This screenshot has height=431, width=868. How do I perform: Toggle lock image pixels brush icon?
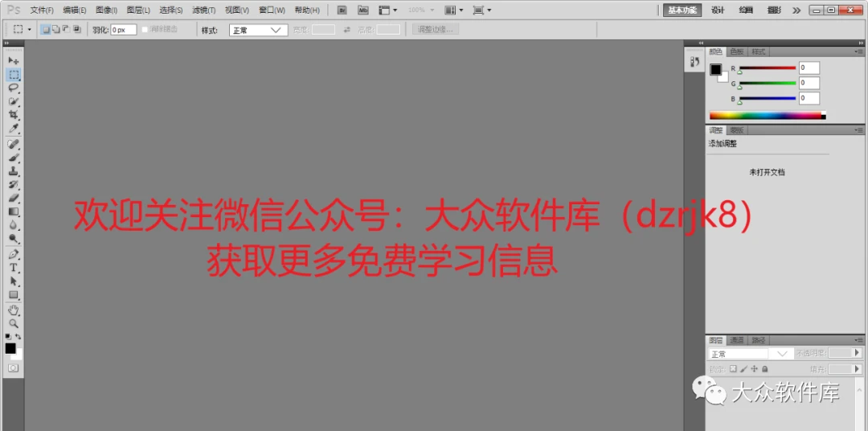tap(743, 369)
